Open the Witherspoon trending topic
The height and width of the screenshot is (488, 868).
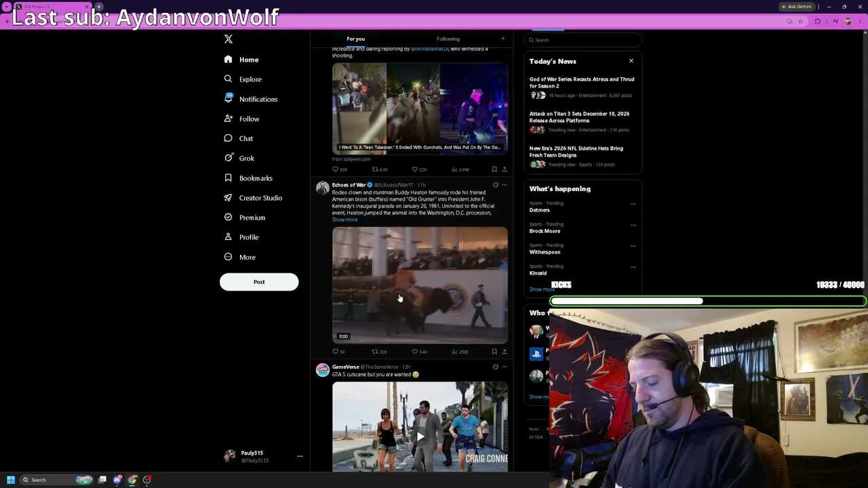[545, 252]
